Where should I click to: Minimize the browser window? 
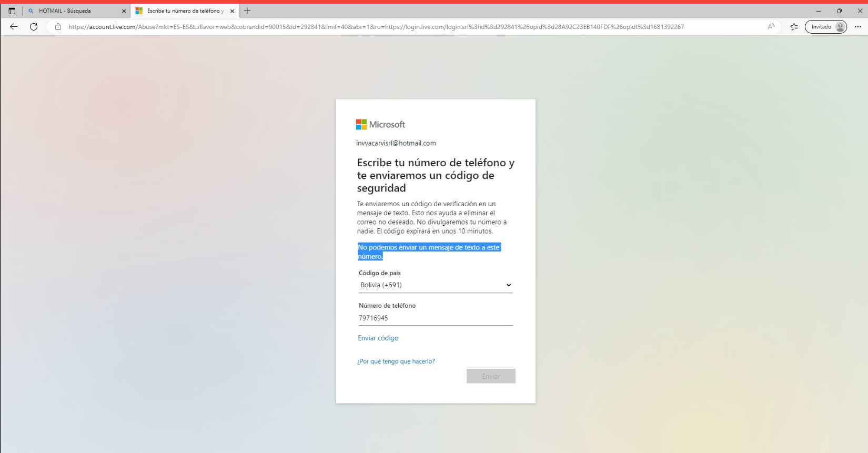tap(819, 11)
